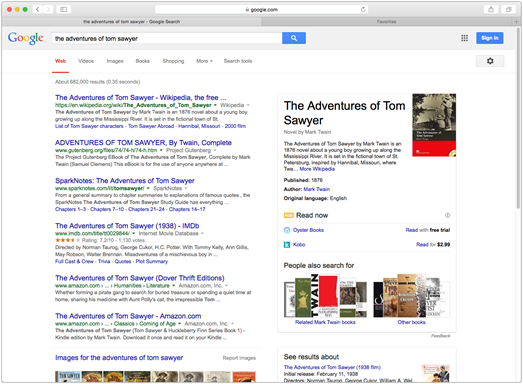
Task: Expand the Wikipedia result URL dropdown arrow
Action: click(215, 105)
